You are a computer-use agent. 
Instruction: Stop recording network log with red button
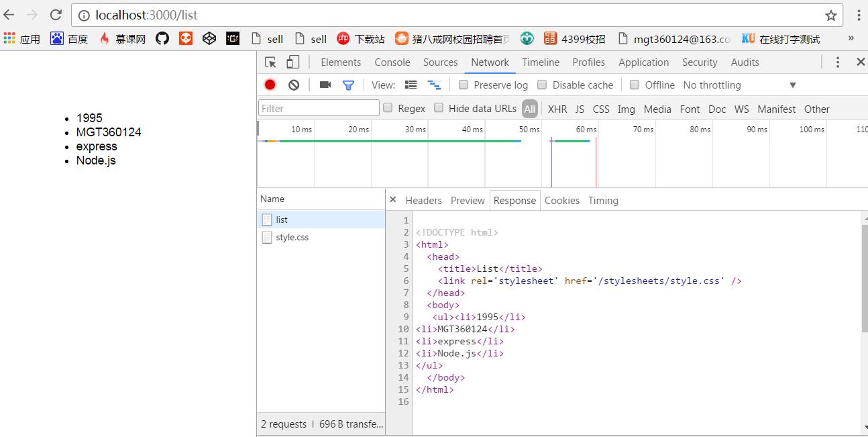[x=270, y=85]
